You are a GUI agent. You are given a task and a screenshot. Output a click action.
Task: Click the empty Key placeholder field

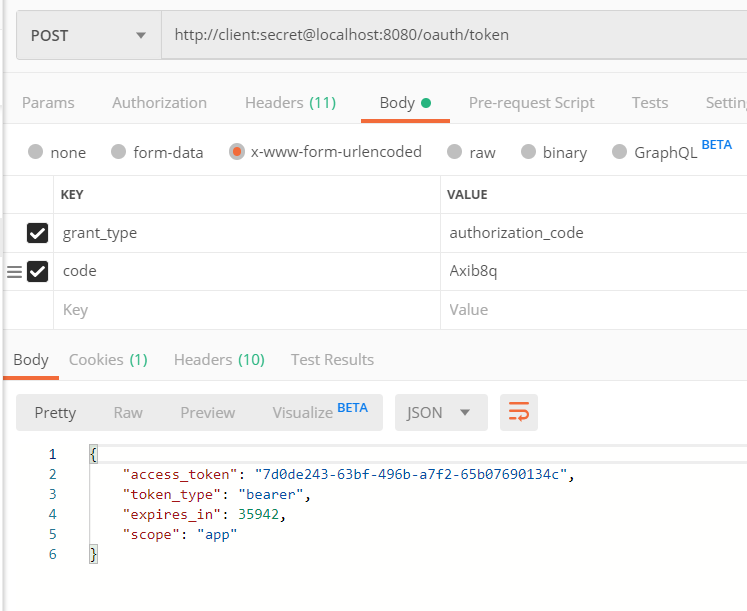click(245, 310)
